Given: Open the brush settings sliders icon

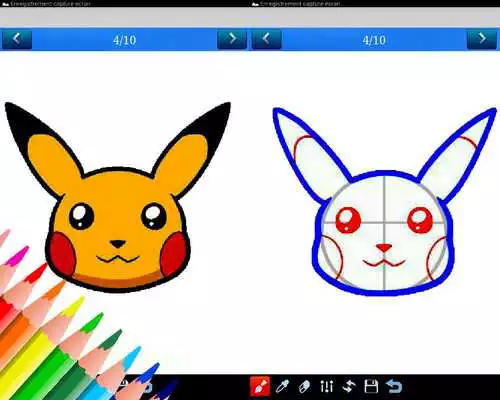Looking at the screenshot, I should click(x=327, y=387).
